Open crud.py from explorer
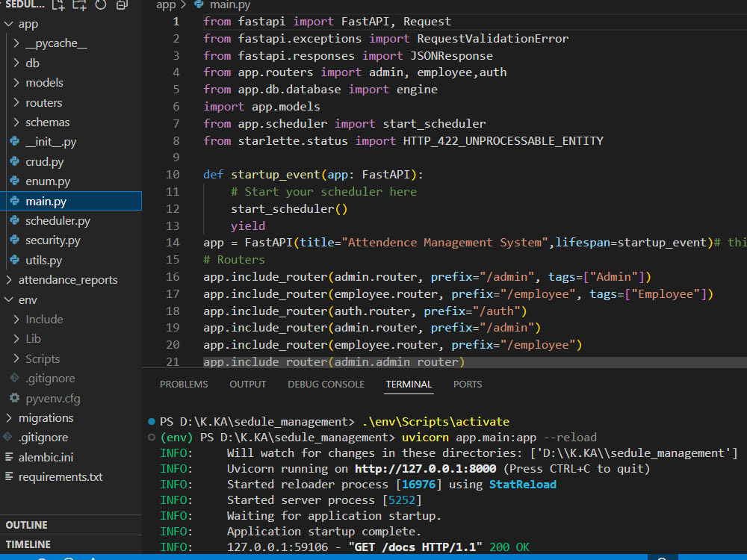This screenshot has width=747, height=560. (44, 162)
